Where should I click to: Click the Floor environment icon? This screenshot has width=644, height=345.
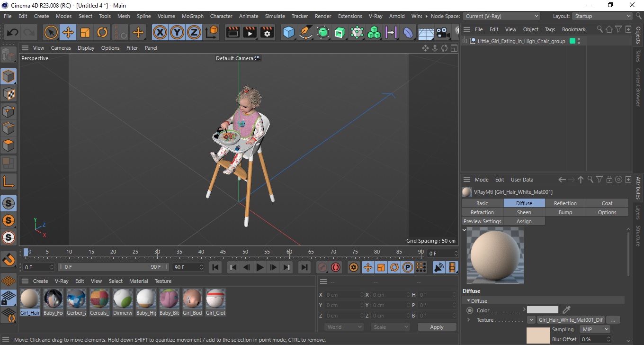click(426, 33)
